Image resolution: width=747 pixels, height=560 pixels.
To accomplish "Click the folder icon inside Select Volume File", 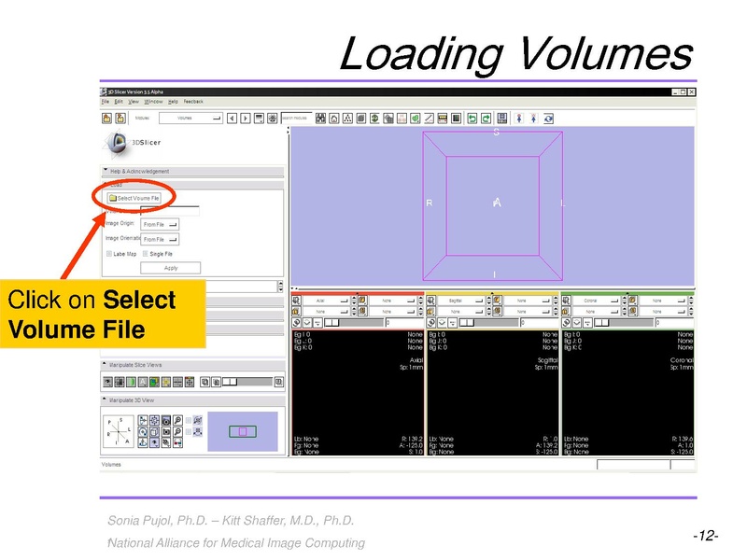I will tap(113, 198).
